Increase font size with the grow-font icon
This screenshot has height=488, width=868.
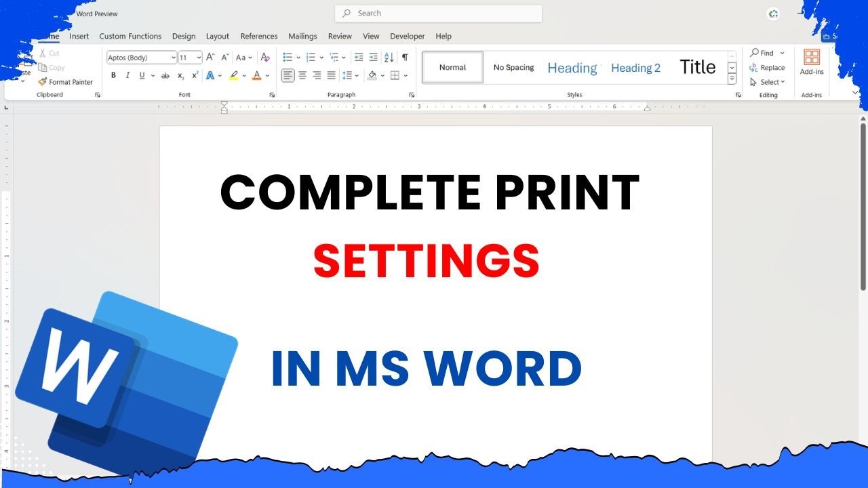(x=210, y=58)
